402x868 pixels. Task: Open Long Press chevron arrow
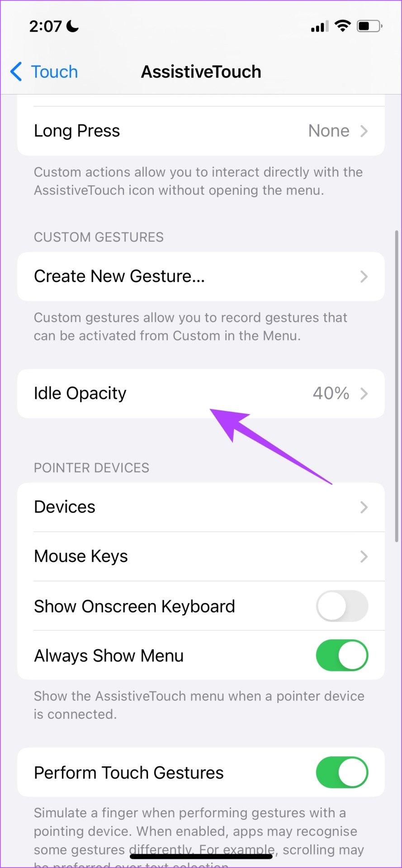(364, 131)
